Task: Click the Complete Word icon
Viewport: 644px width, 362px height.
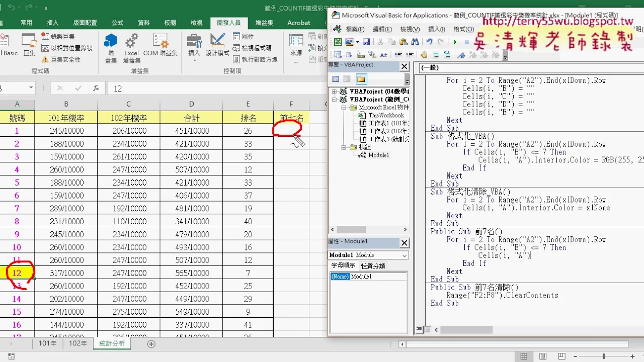Action: click(384, 54)
